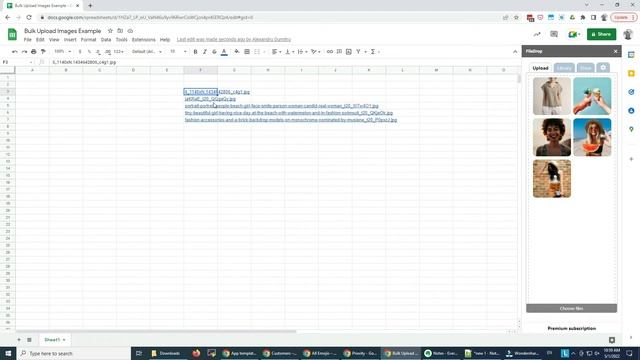Increase decimal places icon
Viewport: 640px width, 360px height.
tap(108, 52)
